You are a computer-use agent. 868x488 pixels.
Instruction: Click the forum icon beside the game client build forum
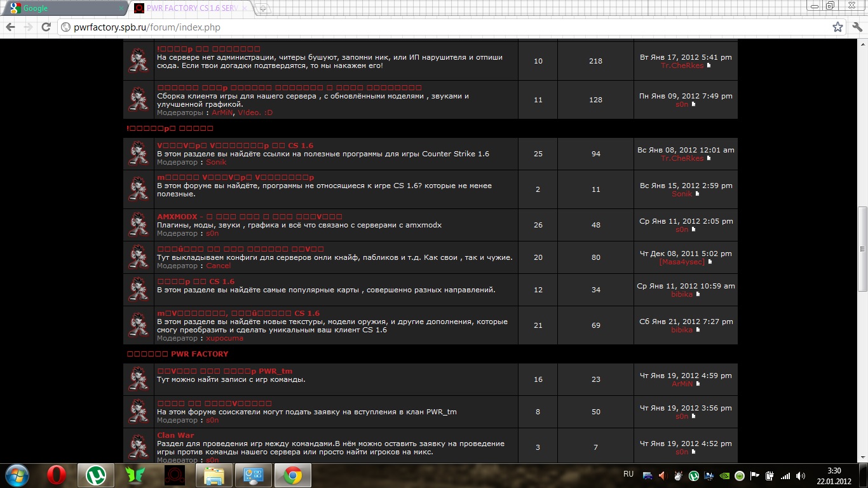coord(139,100)
